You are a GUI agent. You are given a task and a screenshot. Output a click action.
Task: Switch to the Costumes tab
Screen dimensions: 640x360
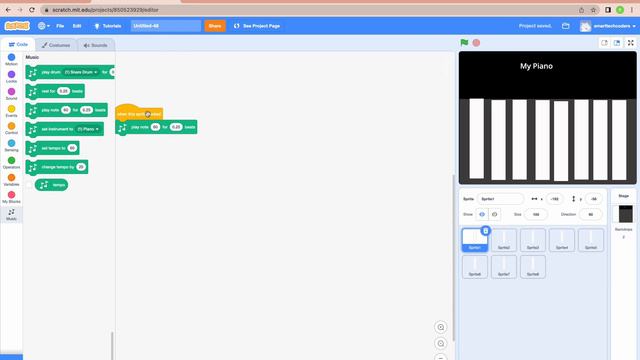point(56,45)
